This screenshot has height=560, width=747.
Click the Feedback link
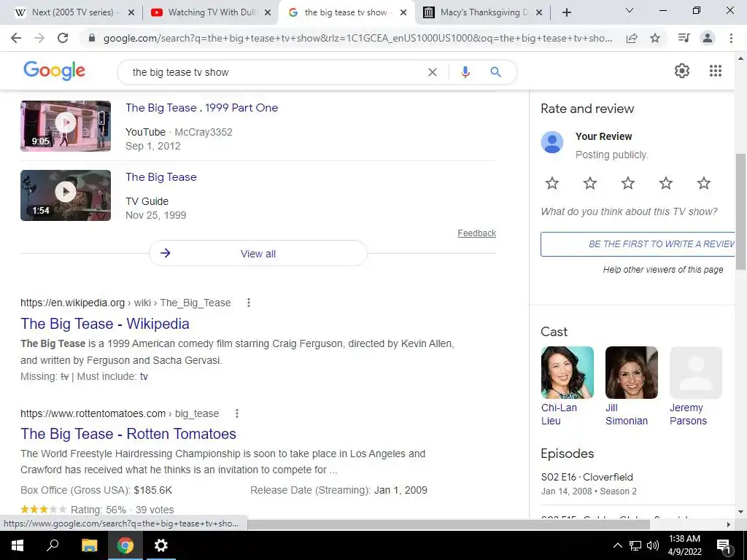[477, 233]
